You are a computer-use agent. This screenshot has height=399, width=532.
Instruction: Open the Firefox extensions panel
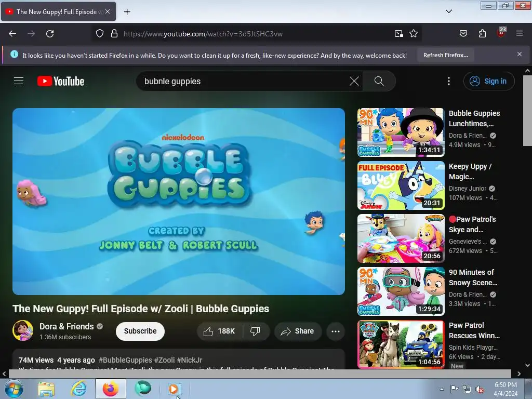tap(482, 34)
